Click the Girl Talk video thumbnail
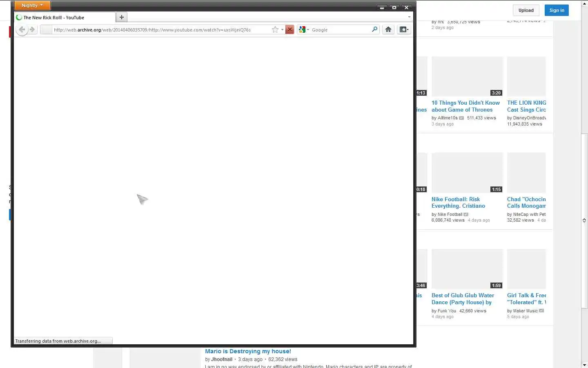The width and height of the screenshot is (588, 368). (526, 269)
